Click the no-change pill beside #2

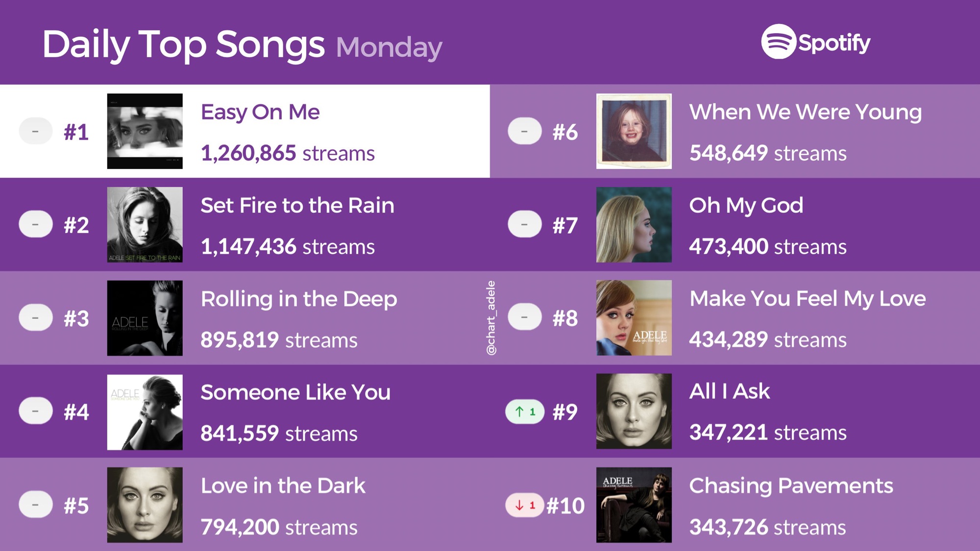(x=36, y=224)
